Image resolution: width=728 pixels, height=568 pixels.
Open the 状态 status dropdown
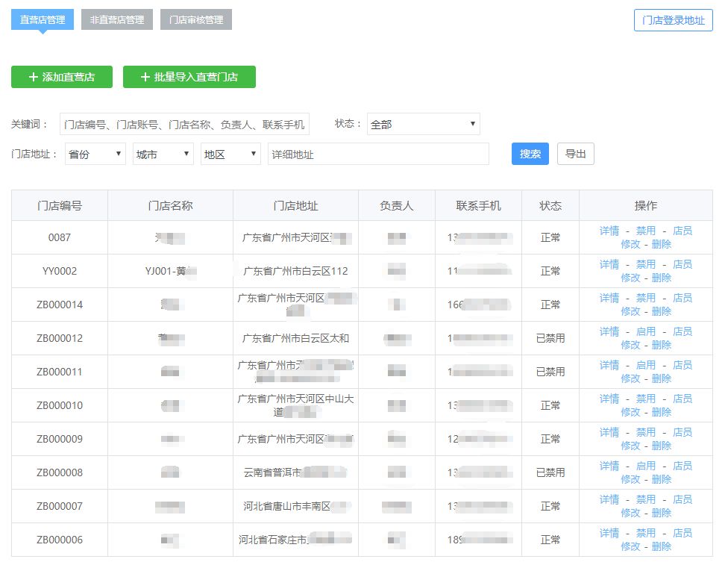[x=423, y=124]
